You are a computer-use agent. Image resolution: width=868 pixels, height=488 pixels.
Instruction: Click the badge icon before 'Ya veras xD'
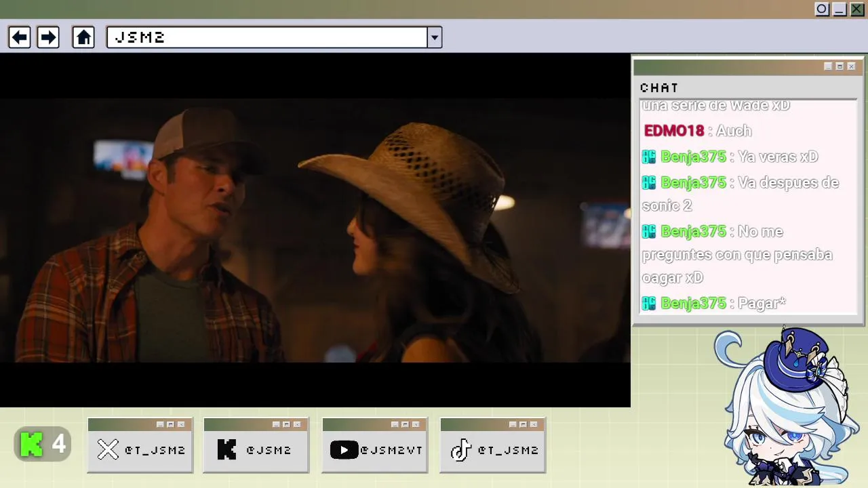(649, 157)
